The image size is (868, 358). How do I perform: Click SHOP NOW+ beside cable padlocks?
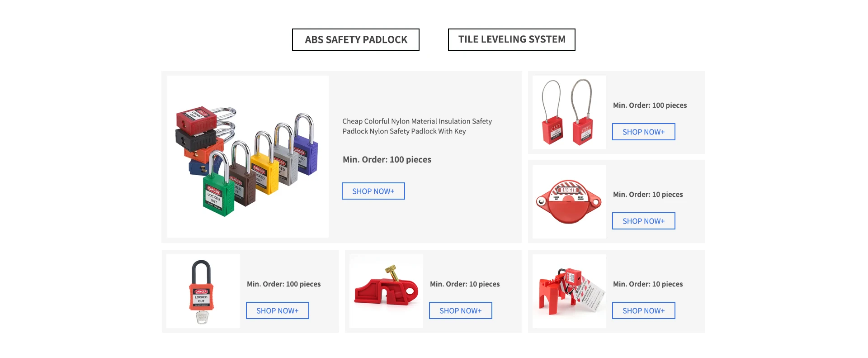[x=644, y=132]
